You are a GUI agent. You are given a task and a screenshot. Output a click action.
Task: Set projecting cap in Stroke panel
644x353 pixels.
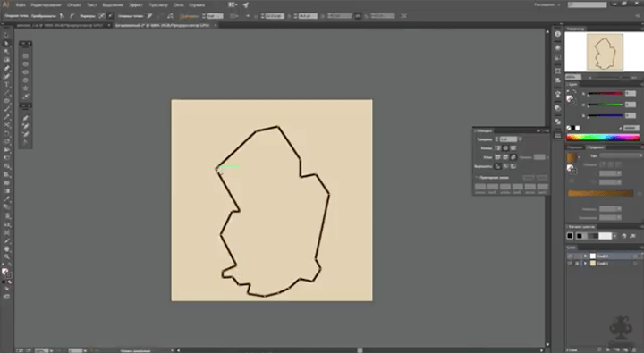513,148
